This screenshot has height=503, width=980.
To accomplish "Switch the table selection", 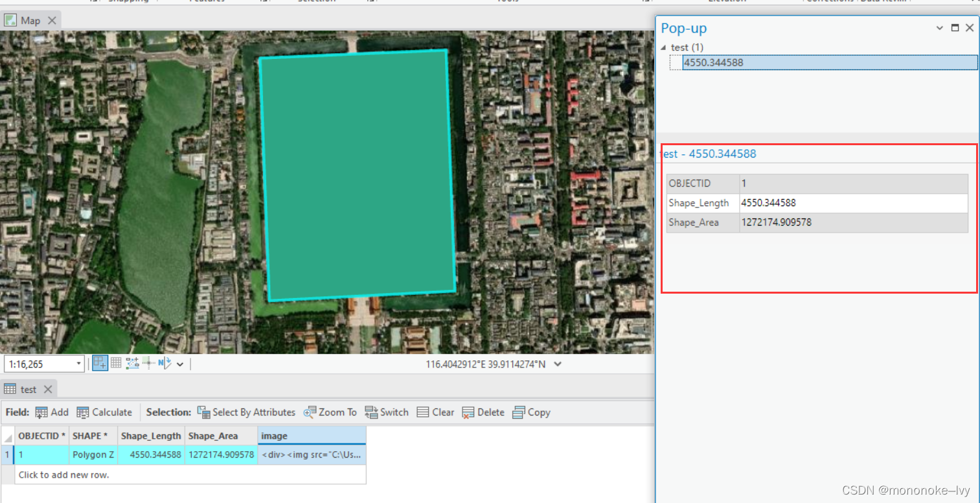I will (x=387, y=412).
